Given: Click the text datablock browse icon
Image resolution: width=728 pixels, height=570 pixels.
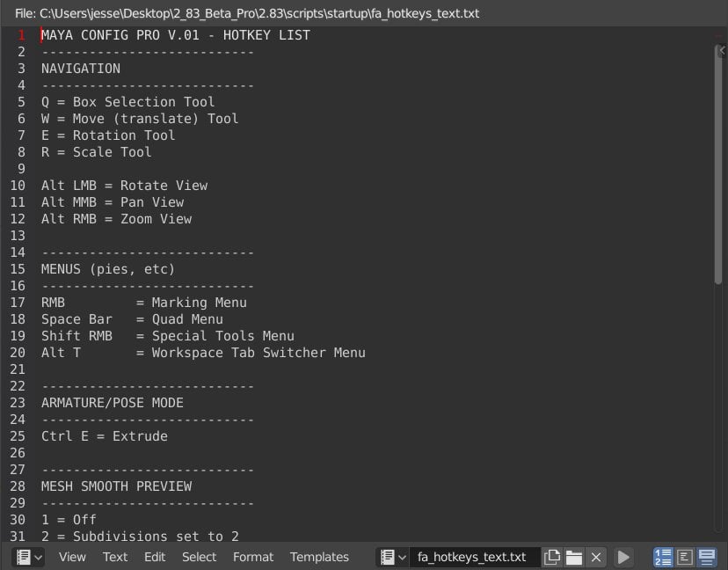Looking at the screenshot, I should [x=387, y=557].
